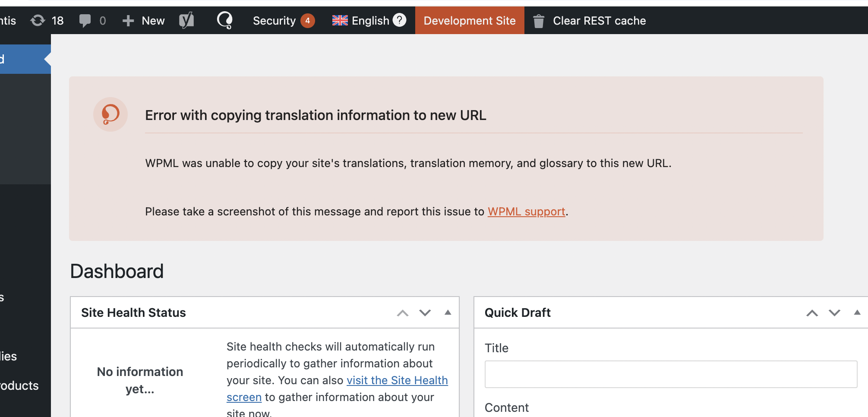868x417 pixels.
Task: Select the highlighted blue sidebar menu item
Action: click(25, 59)
